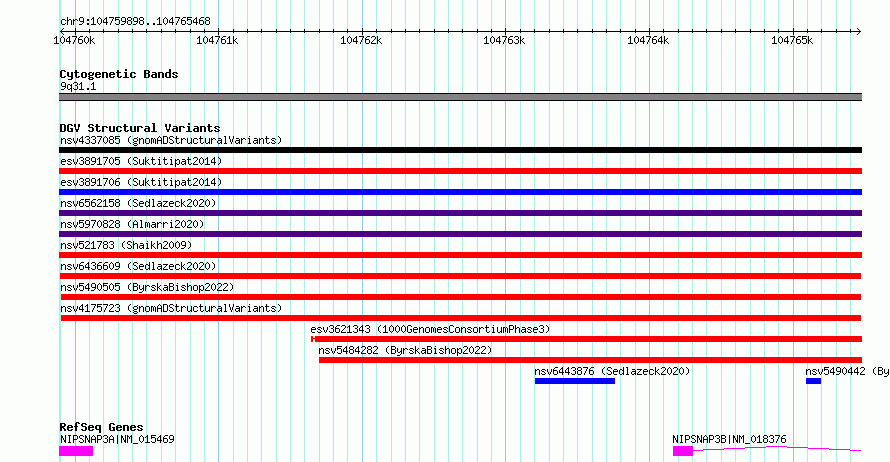Open the nsv6443876 Sedlazeck2020 label
Screen dimensions: 890x462
pos(612,371)
